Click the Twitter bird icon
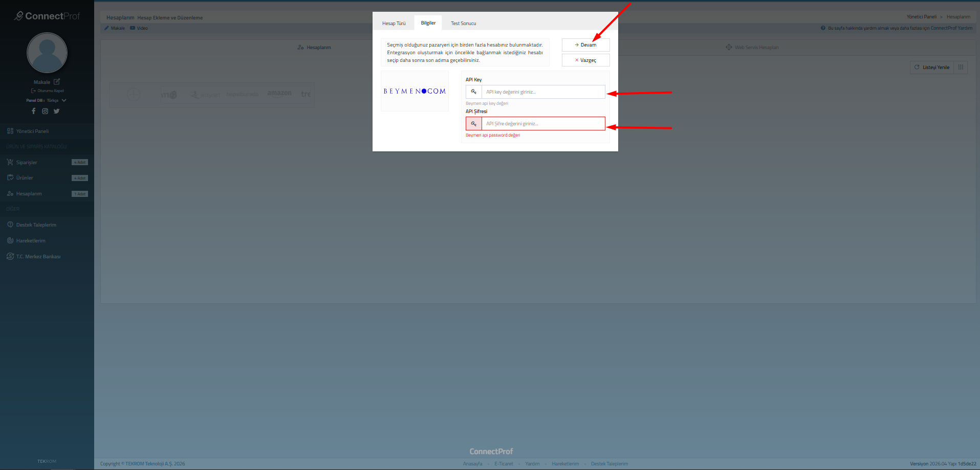 point(57,111)
